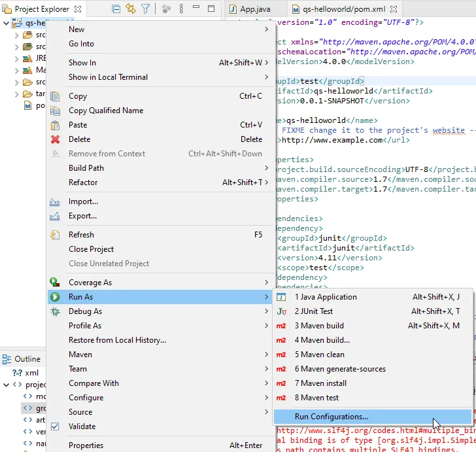
Task: Switch to App.java editor tab
Action: tap(254, 9)
